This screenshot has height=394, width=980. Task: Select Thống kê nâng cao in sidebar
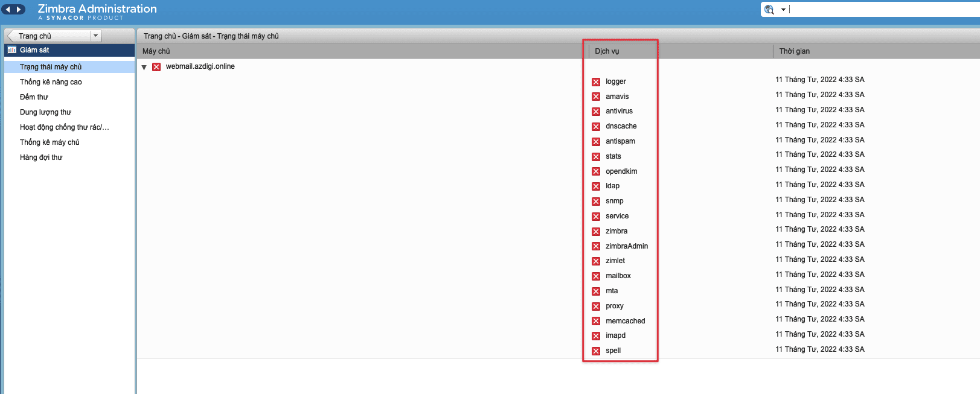click(51, 82)
